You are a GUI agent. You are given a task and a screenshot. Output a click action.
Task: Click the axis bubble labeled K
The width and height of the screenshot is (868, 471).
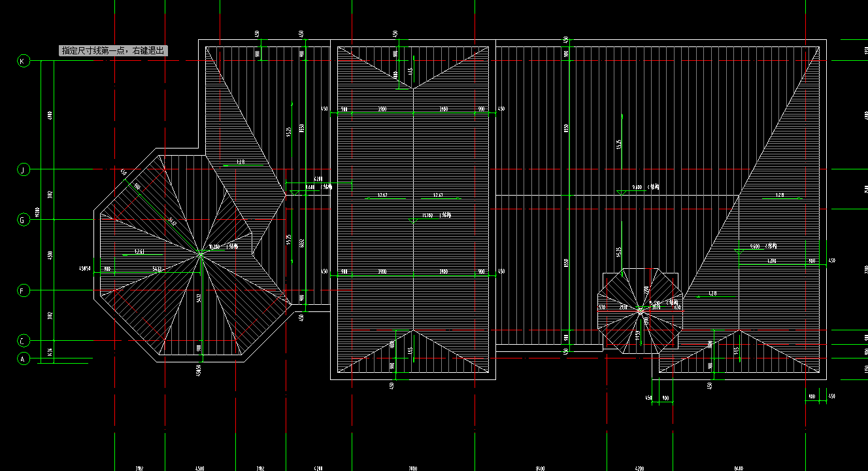(x=23, y=61)
